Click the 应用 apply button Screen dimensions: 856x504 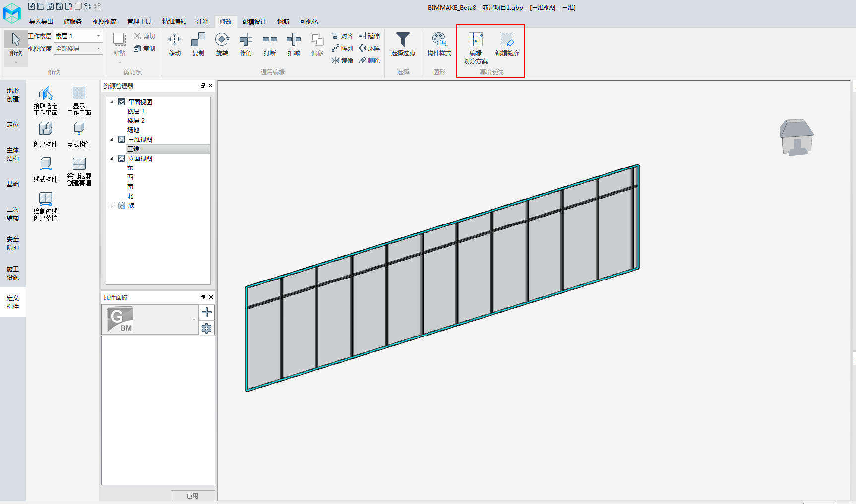[193, 496]
